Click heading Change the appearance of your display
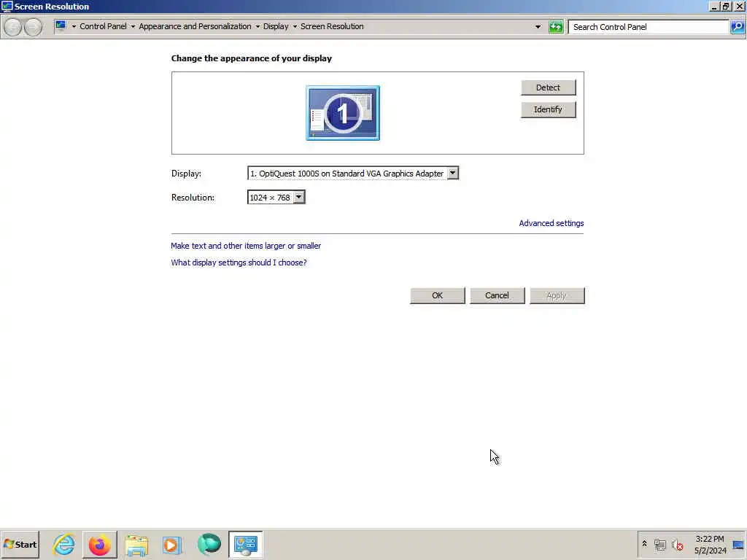 pyautogui.click(x=252, y=58)
